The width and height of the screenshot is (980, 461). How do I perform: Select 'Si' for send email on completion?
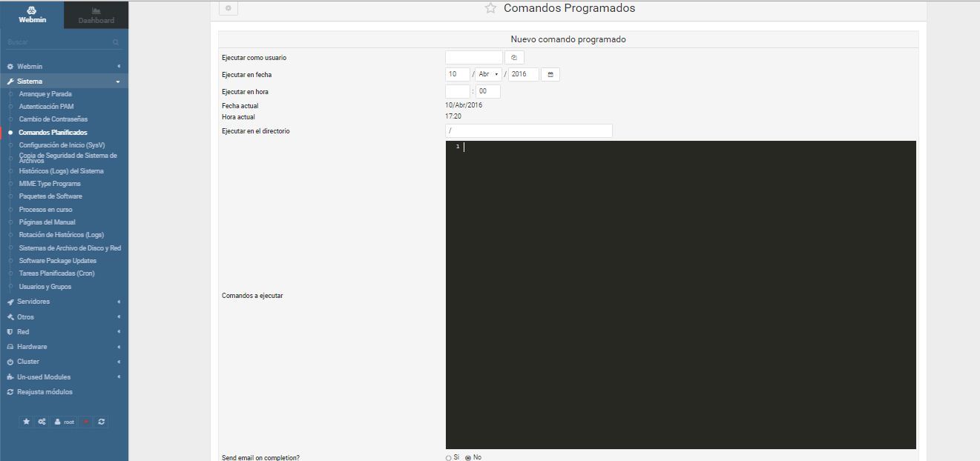(x=449, y=458)
